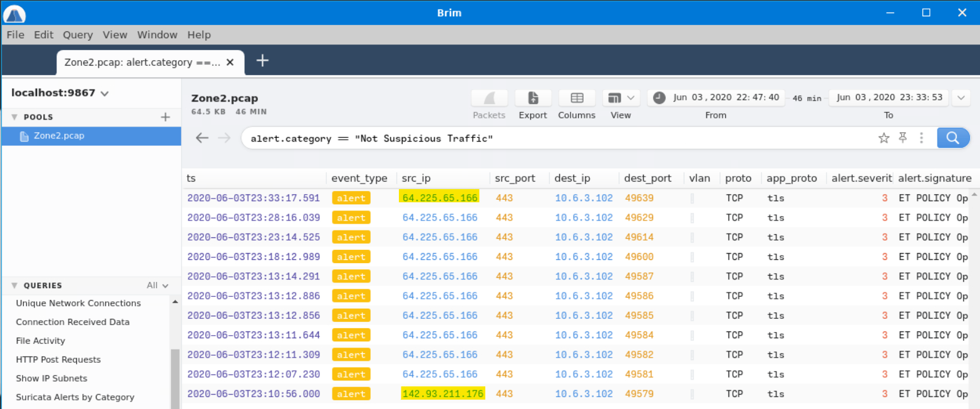Open the Columns chooser icon

coord(577,98)
